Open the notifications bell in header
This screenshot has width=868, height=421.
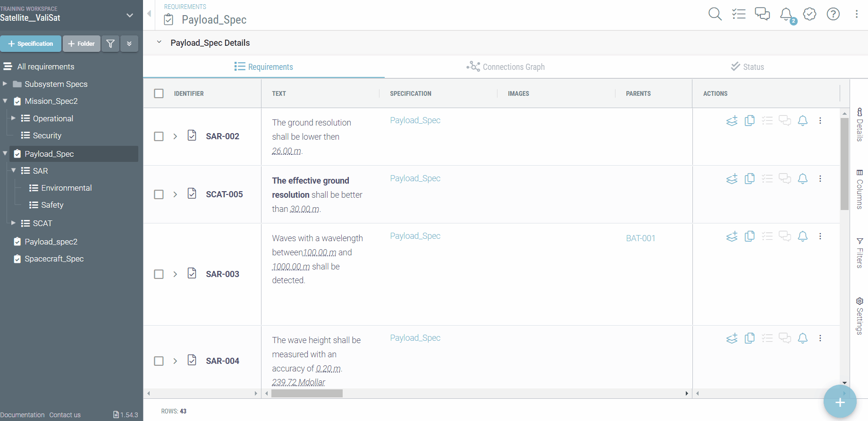(x=786, y=14)
